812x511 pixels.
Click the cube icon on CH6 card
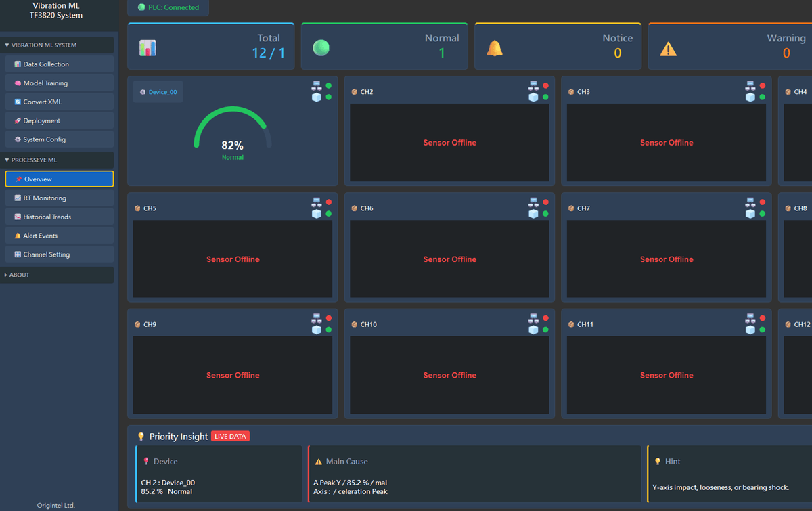(x=533, y=214)
